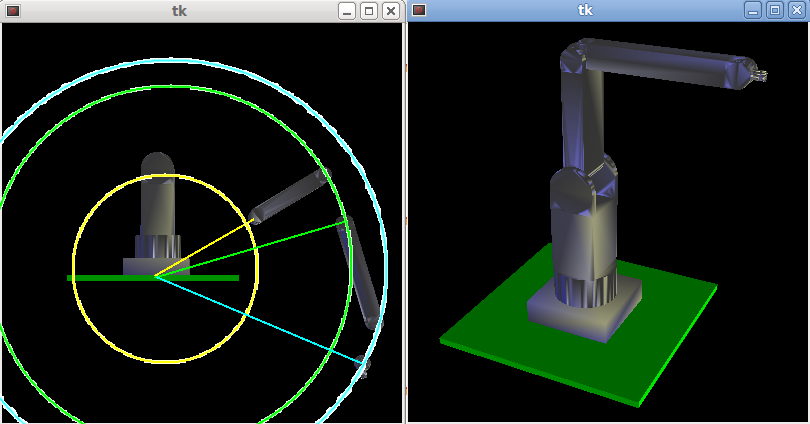Click the green ground line in left window
Screen dimensions: 810x424
pos(153,278)
